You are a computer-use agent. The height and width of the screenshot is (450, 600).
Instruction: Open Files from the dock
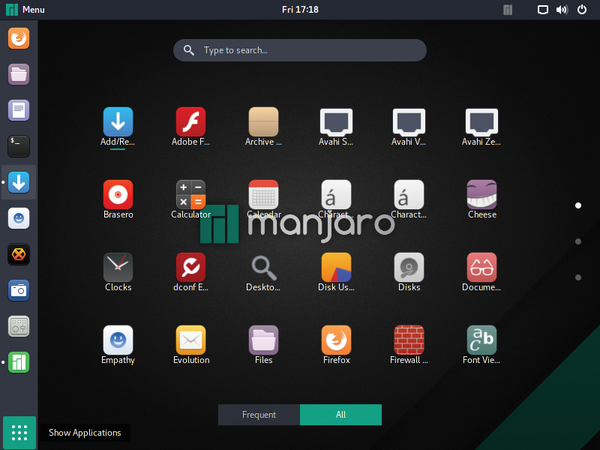click(18, 74)
